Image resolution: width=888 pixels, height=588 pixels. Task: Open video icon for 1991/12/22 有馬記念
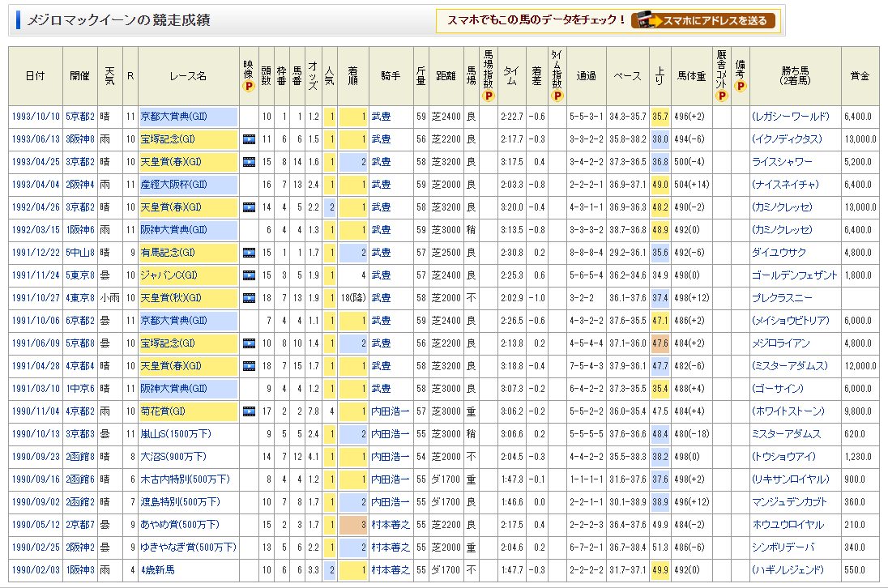click(249, 253)
